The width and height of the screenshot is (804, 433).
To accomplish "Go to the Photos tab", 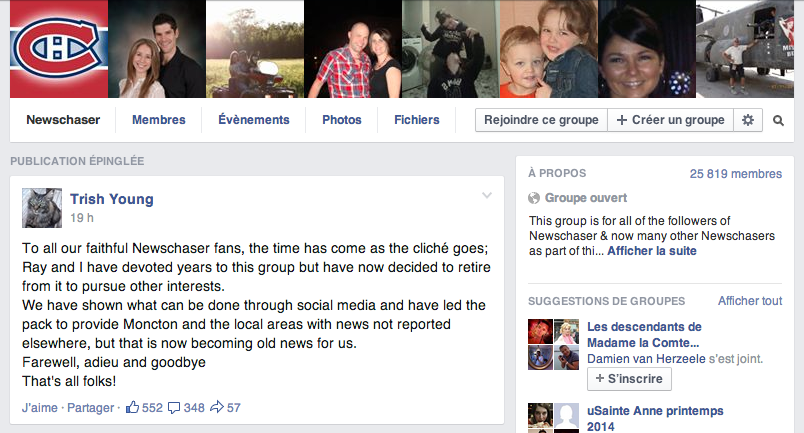I will (341, 120).
